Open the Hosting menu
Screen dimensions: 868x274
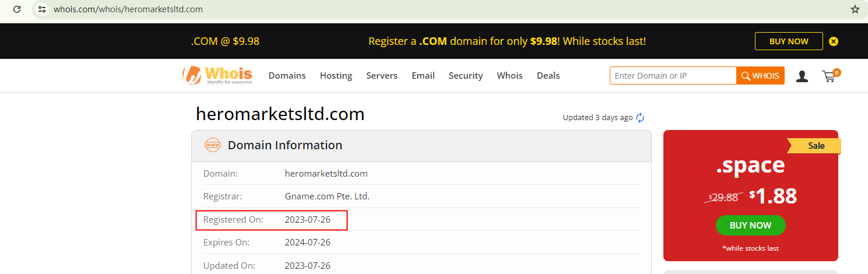coord(336,76)
